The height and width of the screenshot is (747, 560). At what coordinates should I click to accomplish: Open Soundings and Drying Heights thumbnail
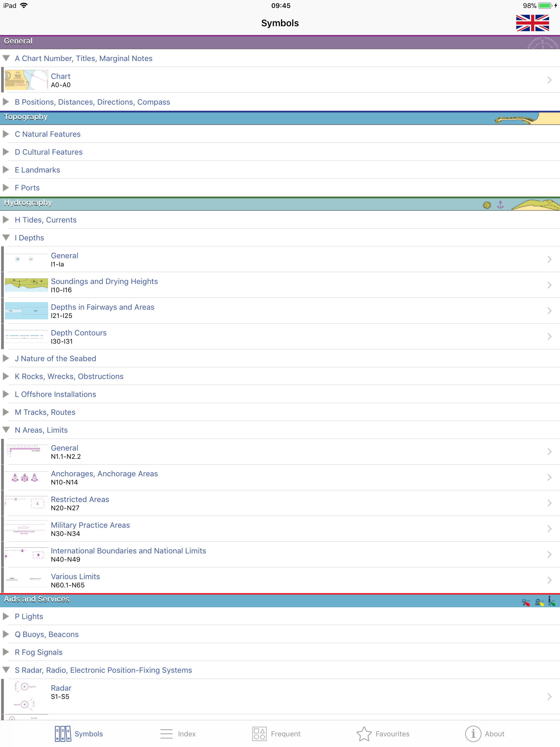coord(26,285)
